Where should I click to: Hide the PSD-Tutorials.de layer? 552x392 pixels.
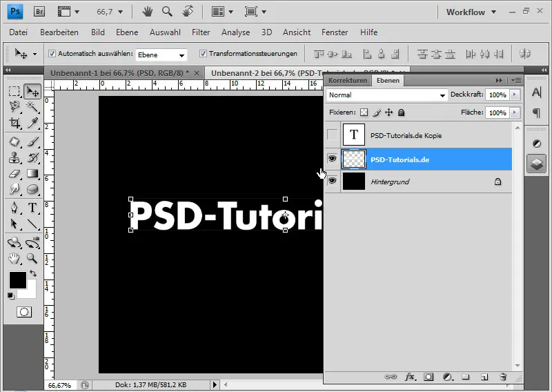point(332,159)
